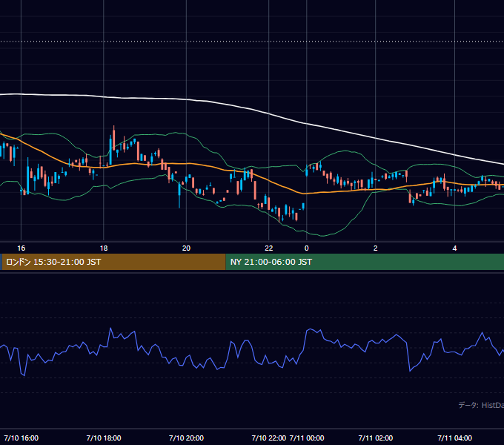Click hour label 4 on price chart axis
Screen dimensions: 504x445
pos(454,248)
